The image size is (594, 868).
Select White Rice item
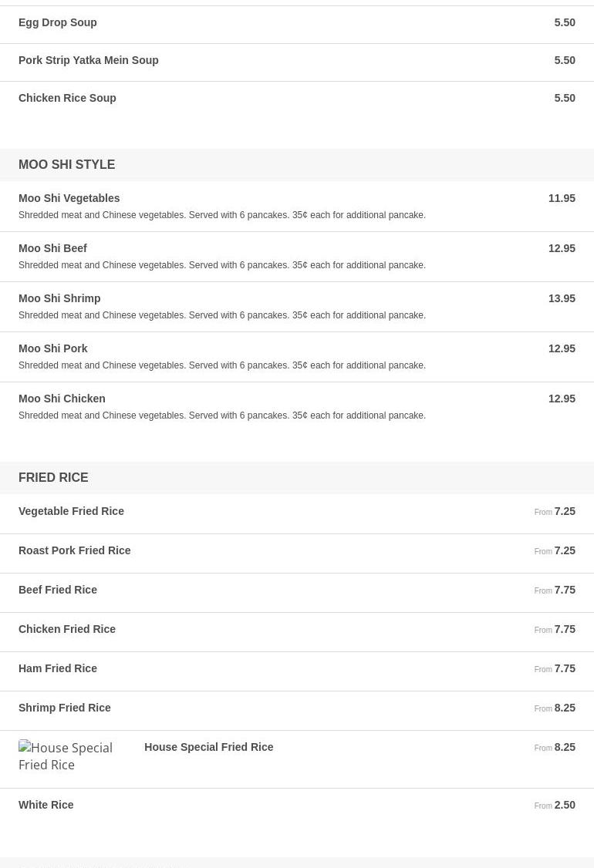coord(46,805)
